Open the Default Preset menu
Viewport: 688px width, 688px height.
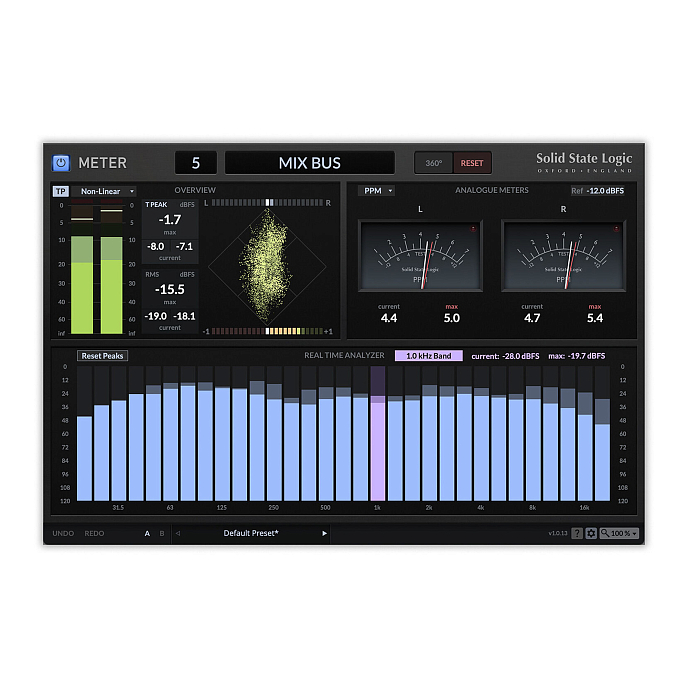[x=251, y=534]
